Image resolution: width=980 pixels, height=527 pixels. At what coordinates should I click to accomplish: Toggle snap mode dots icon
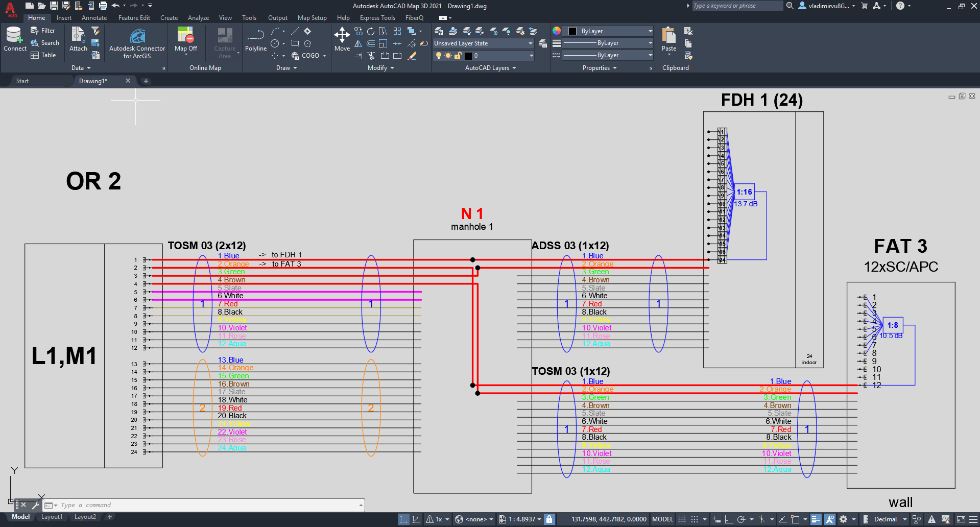[694, 519]
